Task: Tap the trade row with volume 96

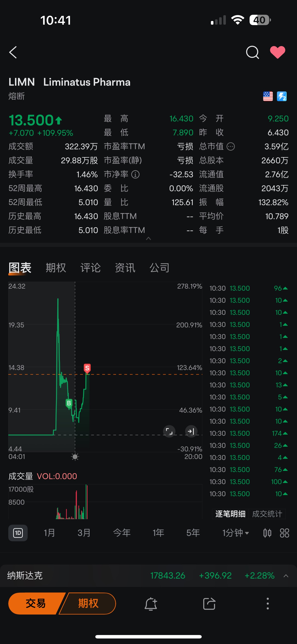Action: [x=248, y=288]
